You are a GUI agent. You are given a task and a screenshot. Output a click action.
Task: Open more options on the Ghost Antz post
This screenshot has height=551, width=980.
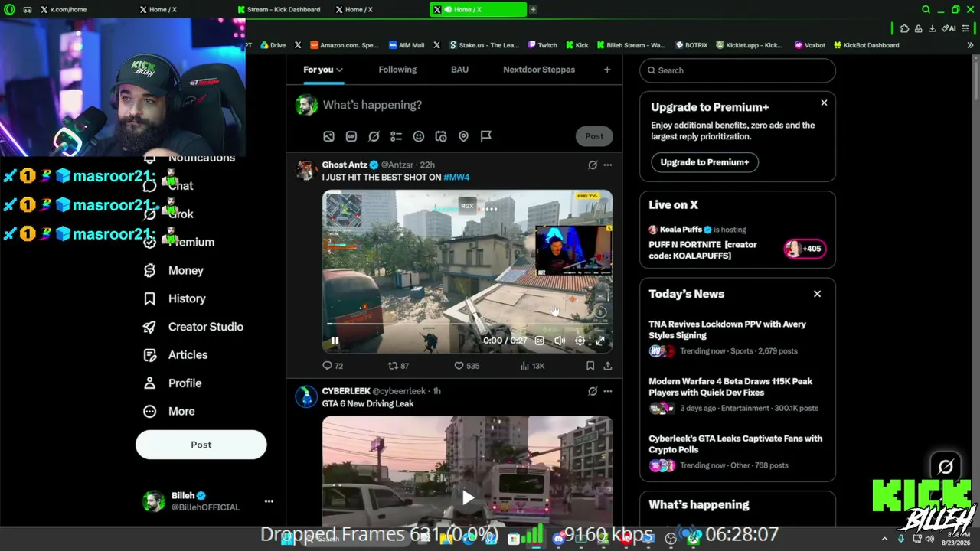coord(608,165)
